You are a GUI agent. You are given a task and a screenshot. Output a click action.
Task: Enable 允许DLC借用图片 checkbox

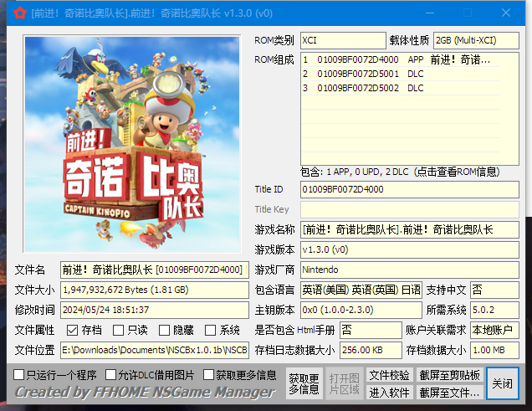[110, 375]
